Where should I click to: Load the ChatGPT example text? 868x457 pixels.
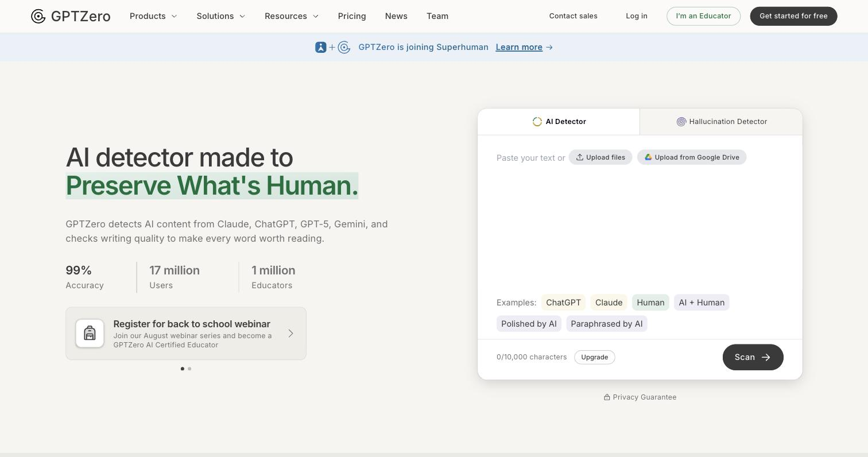point(563,303)
